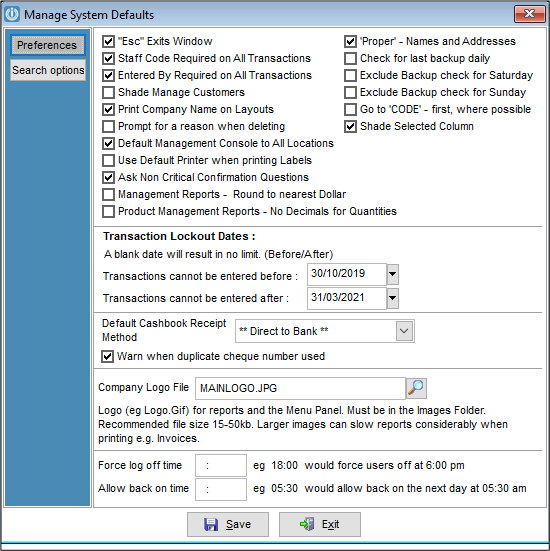Switch to the Search options tab
Viewport: 550px width, 551px height.
coord(48,70)
